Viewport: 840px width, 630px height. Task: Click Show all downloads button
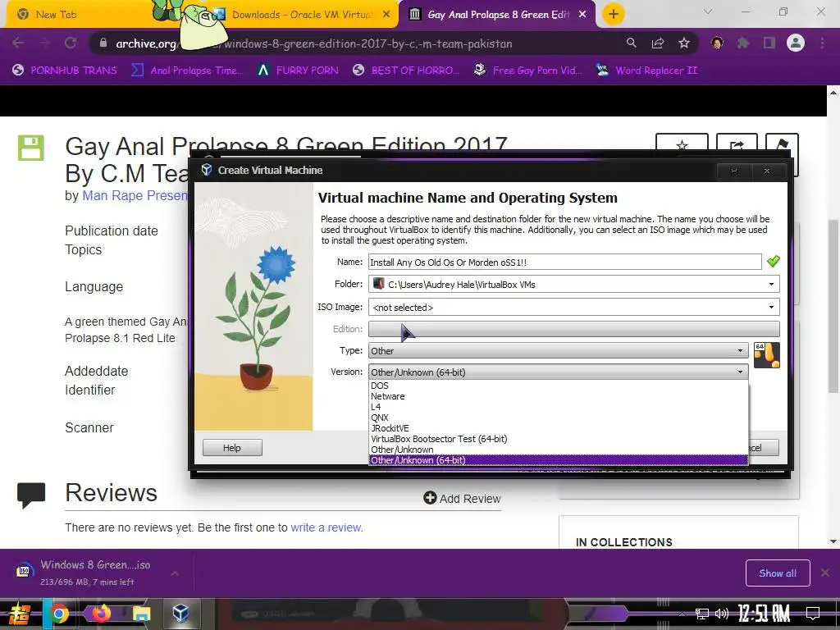tap(778, 573)
